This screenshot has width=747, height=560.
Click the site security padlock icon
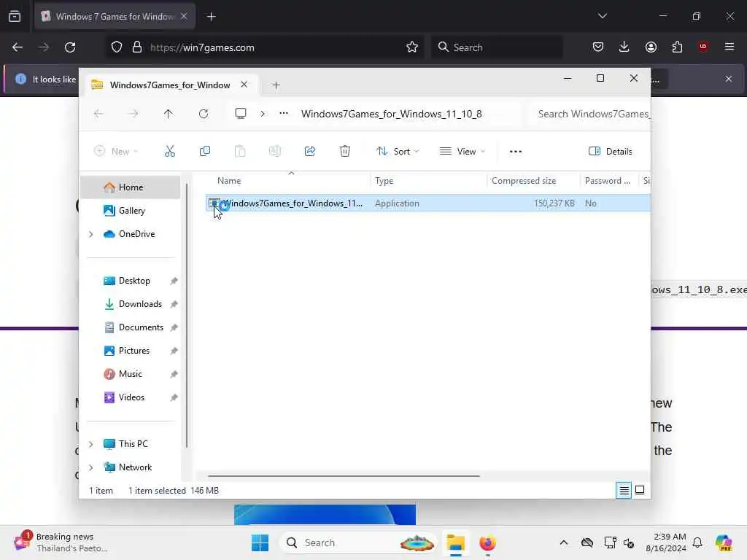[137, 47]
